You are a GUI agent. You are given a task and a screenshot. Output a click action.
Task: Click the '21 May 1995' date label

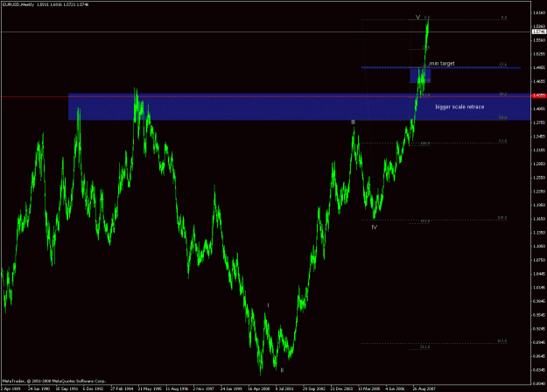point(150,388)
